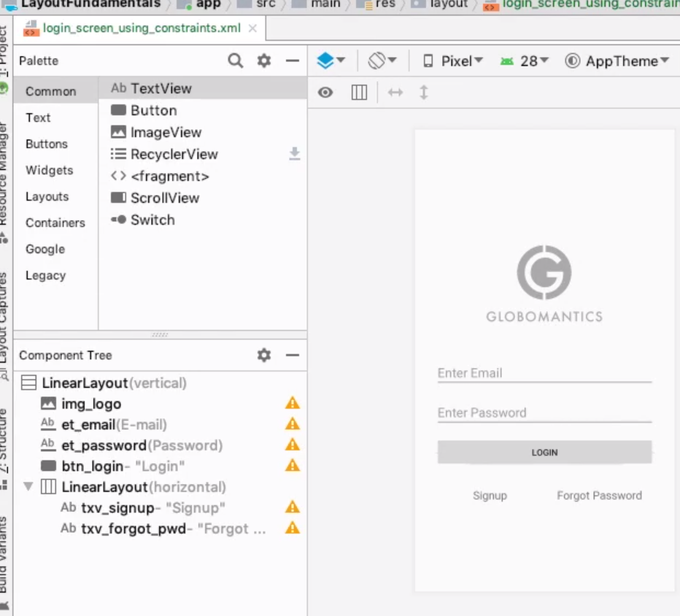Viewport: 680px width, 616px height.
Task: Download RecyclerView dependency icon
Action: (295, 153)
